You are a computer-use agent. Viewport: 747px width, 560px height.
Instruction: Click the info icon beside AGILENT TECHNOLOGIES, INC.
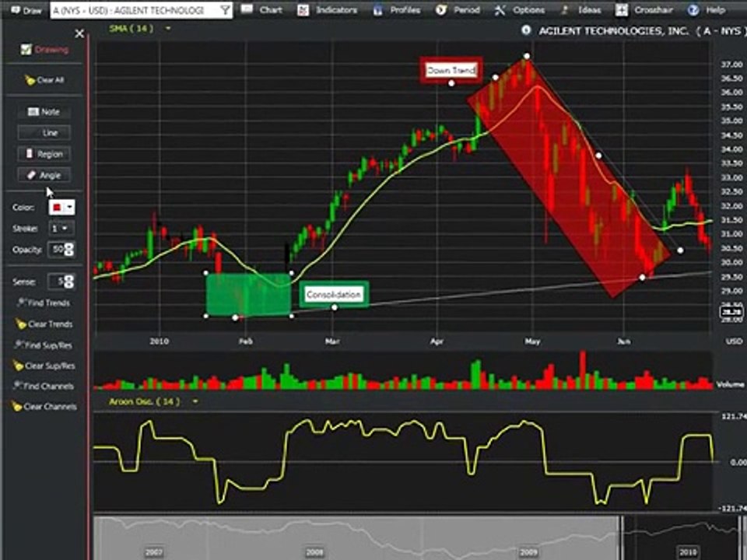pos(526,30)
